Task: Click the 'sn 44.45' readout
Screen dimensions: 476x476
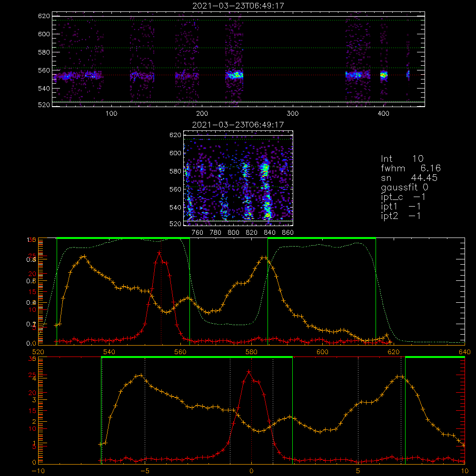Action: 409,178
